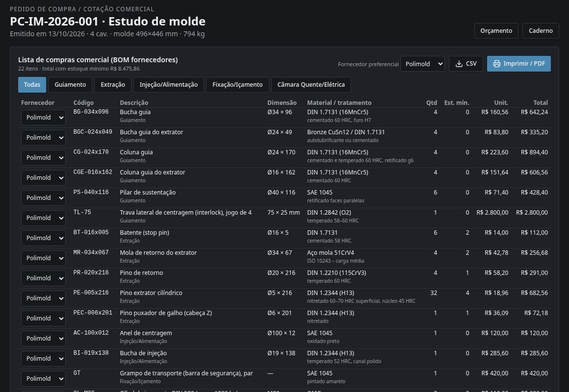Viewport: 569px width, 392px height.
Task: Switch to the Injeção/Alimentação tab
Action: click(169, 84)
